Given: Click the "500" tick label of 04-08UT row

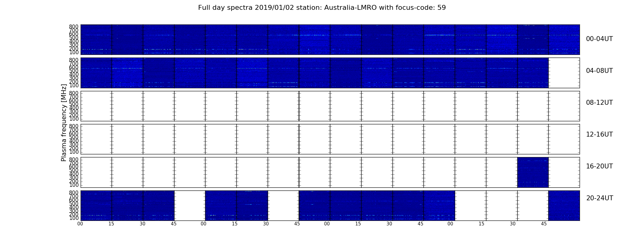Looking at the screenshot, I should point(74,71).
